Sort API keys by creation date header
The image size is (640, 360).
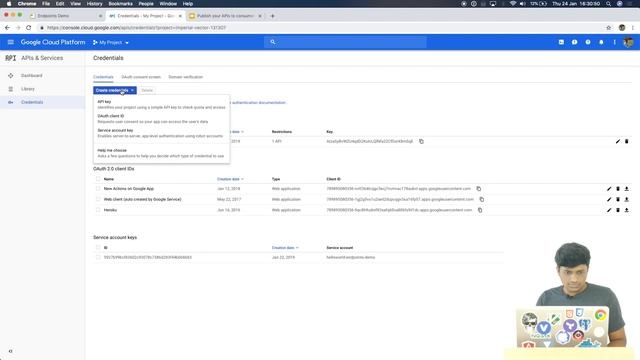point(237,131)
